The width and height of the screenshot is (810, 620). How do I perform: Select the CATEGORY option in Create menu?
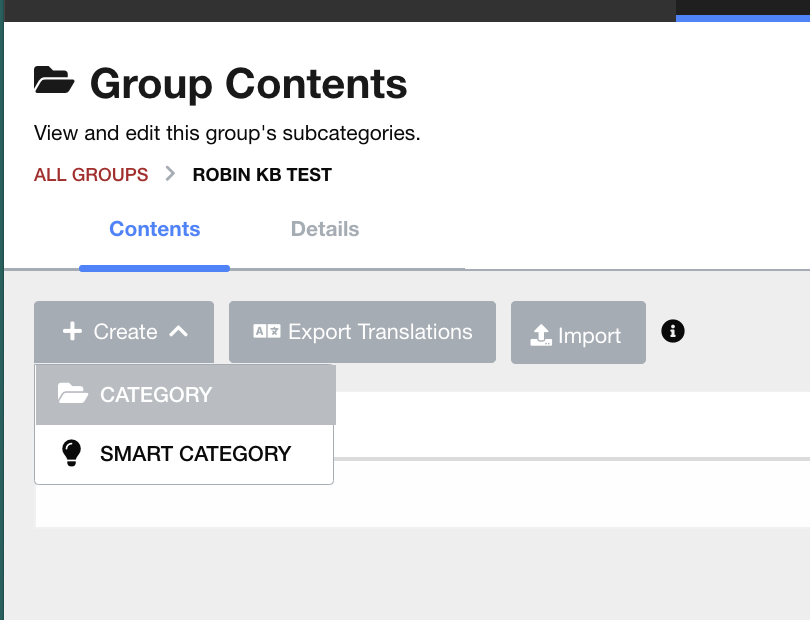tap(156, 395)
